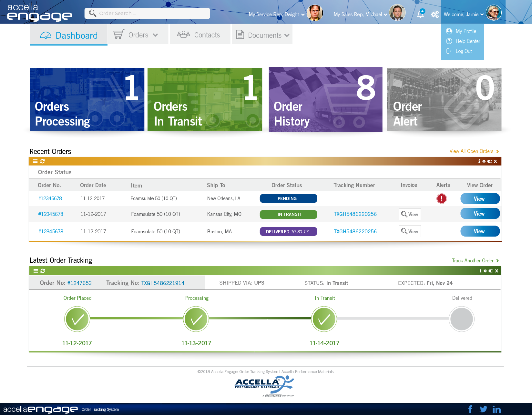The width and height of the screenshot is (532, 415).
Task: Close the Recent Orders panel
Action: [x=496, y=161]
